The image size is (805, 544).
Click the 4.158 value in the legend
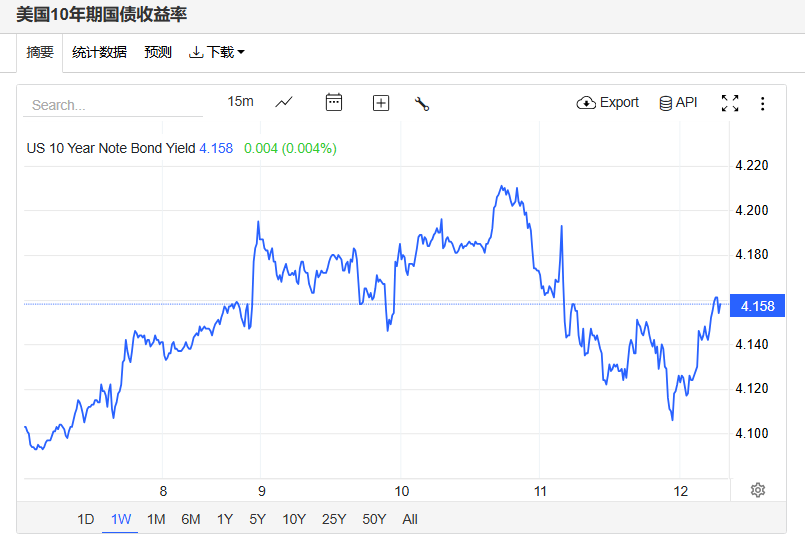tap(216, 148)
